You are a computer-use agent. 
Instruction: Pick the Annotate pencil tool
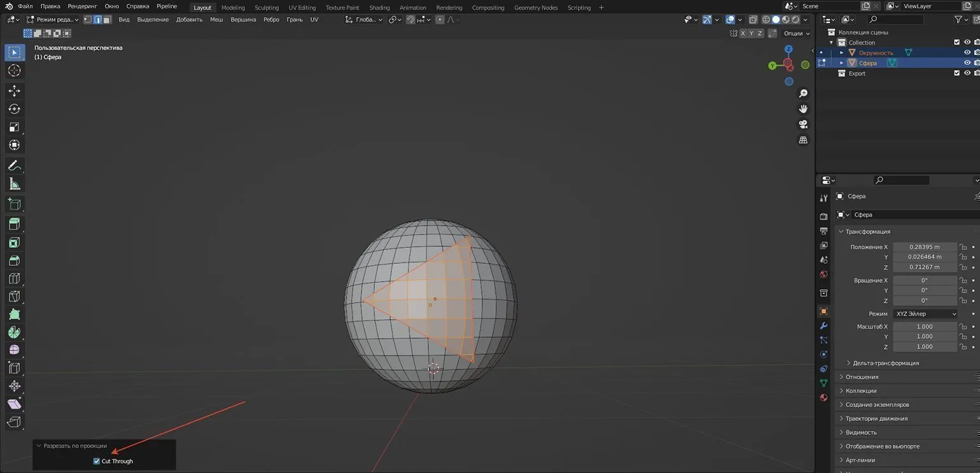click(14, 166)
